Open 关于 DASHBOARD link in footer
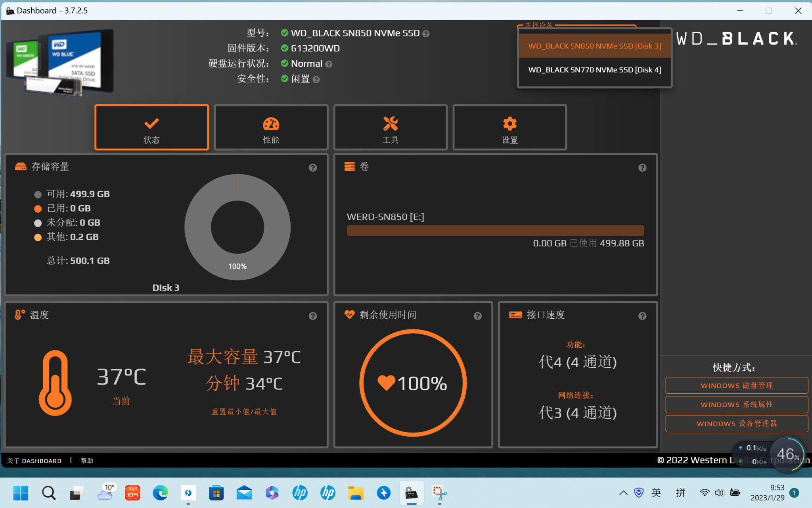This screenshot has width=812, height=508. 34,461
